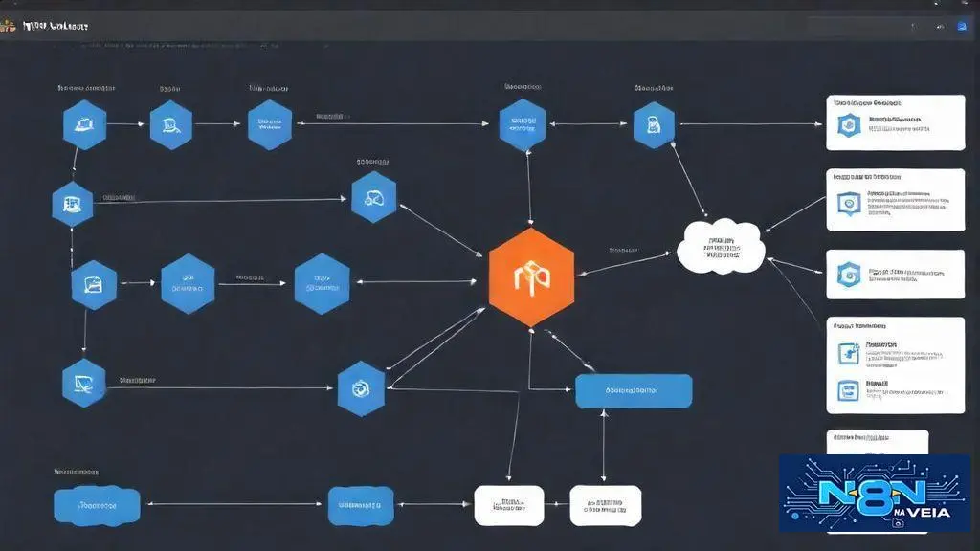Open the app logo in top-left corner
Screen dimensions: 980x551
tap(8, 26)
